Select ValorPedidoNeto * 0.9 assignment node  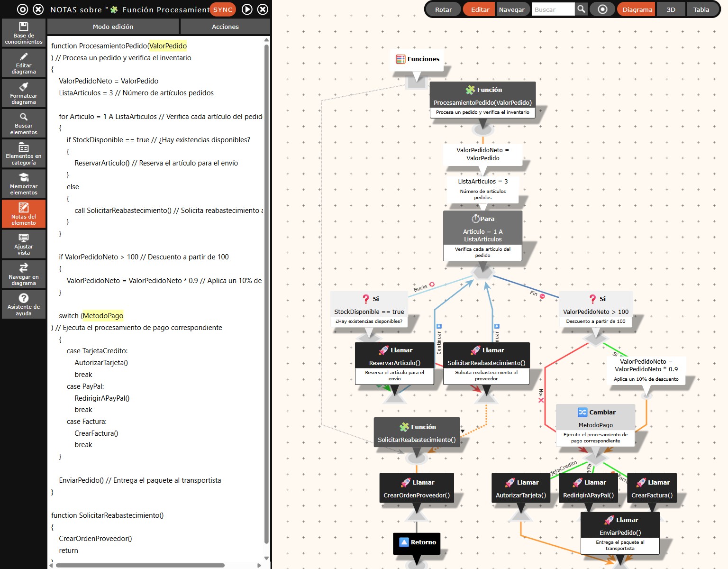[646, 370]
